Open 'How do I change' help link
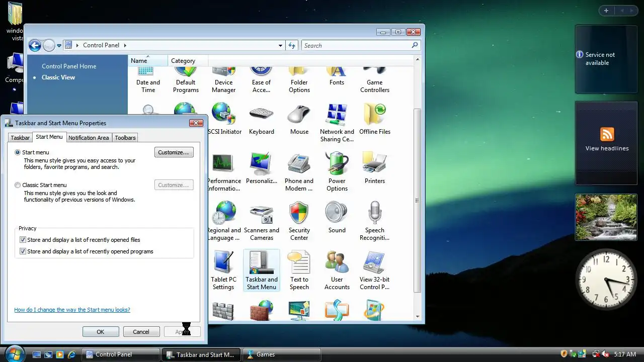This screenshot has width=644, height=362. click(72, 310)
